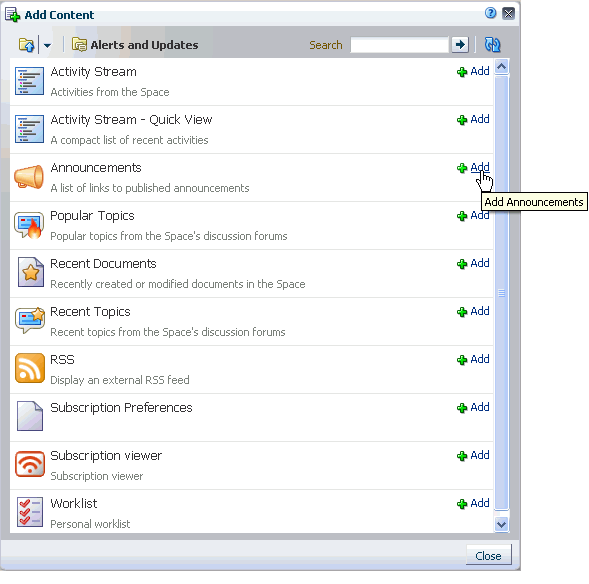
Task: Add the RSS component
Action: 480,359
